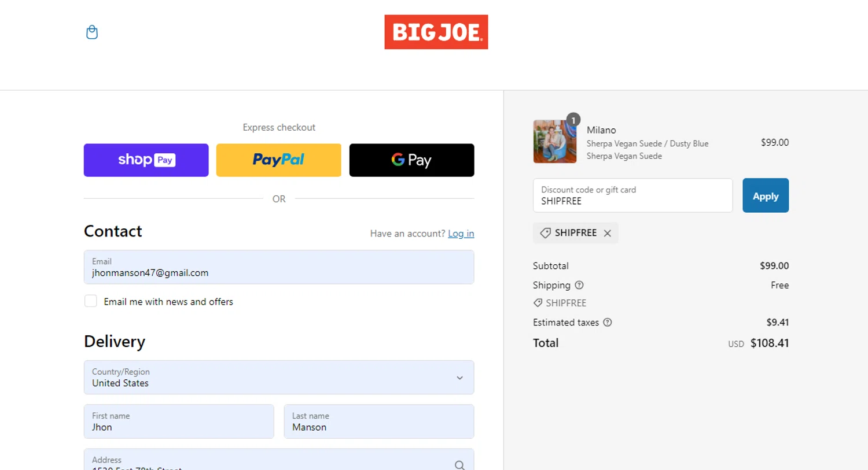Remove the SHIPFREE discount tag
Image resolution: width=868 pixels, height=470 pixels.
coord(607,233)
